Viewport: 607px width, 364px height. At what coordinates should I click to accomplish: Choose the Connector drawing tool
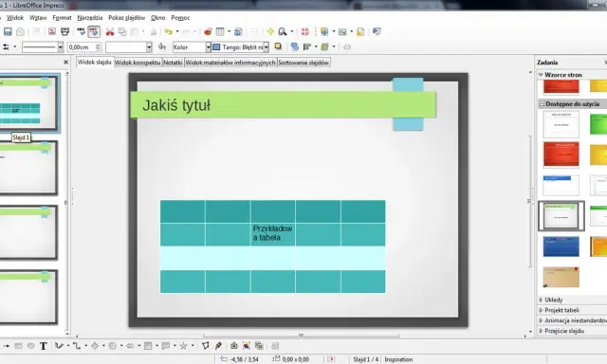(x=77, y=346)
